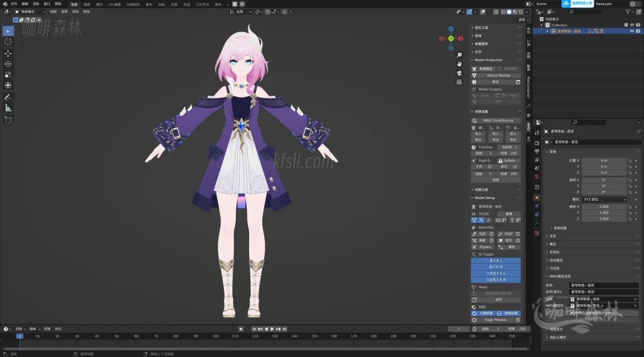
Task: Collapse the Model Production panel
Action: 488,60
